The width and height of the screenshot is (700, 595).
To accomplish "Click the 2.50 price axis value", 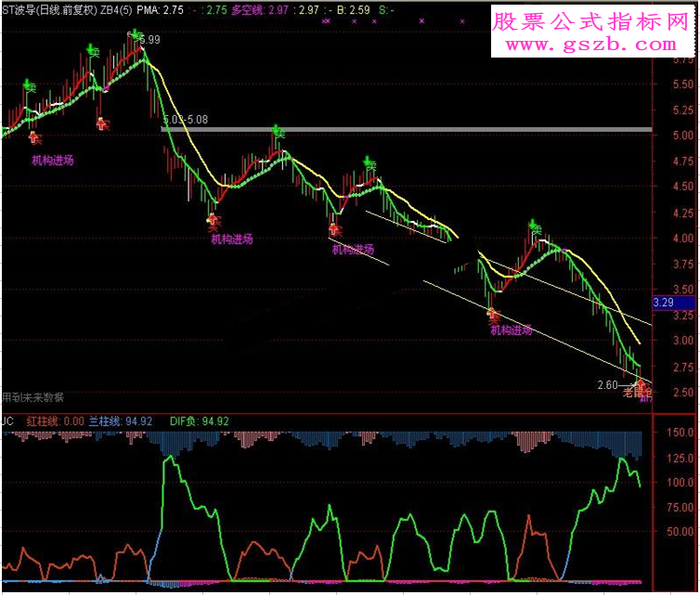I will coord(682,392).
